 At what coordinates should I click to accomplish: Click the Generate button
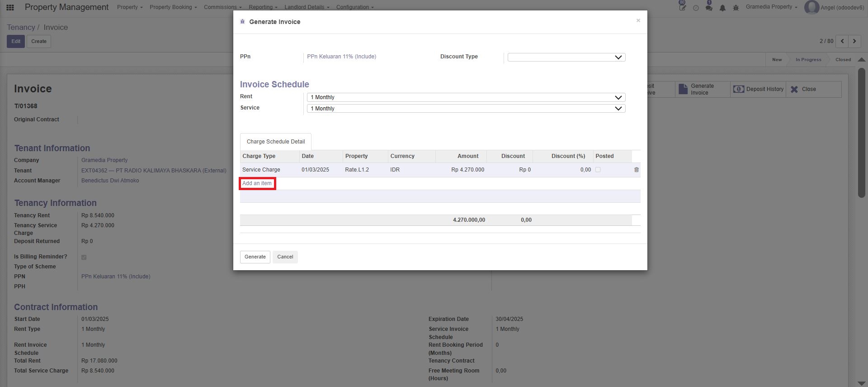[255, 257]
